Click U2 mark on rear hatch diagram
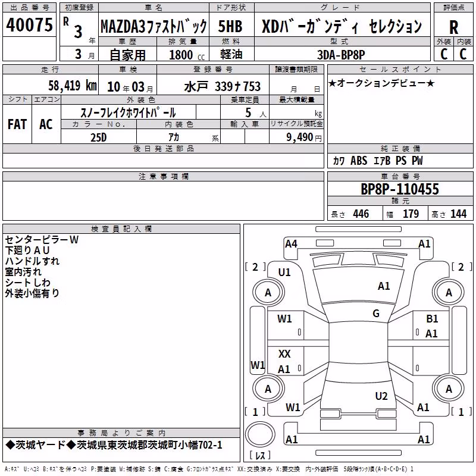This screenshot has width=476, height=476. click(381, 396)
